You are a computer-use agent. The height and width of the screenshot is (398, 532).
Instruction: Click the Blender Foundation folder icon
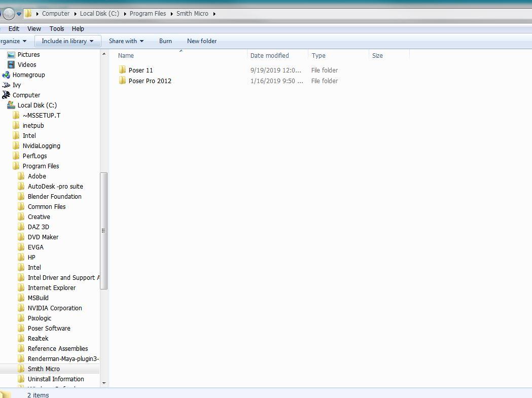click(x=21, y=196)
